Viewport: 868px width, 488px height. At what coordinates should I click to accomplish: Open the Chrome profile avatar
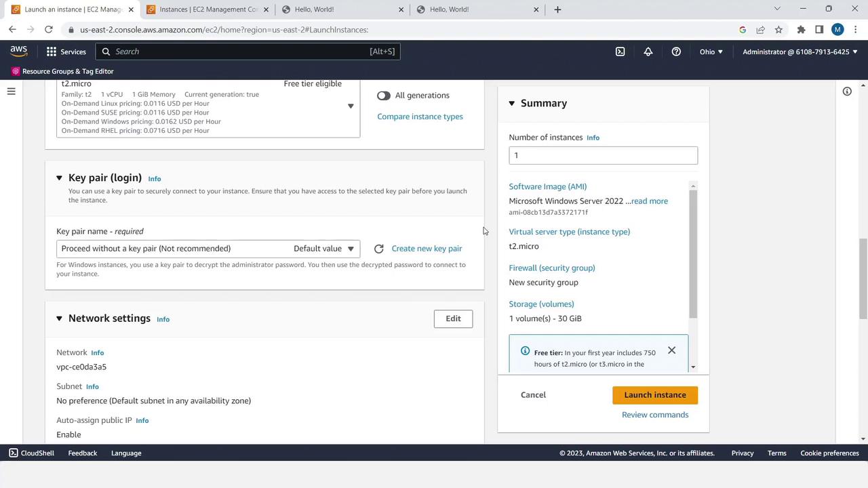click(x=837, y=30)
